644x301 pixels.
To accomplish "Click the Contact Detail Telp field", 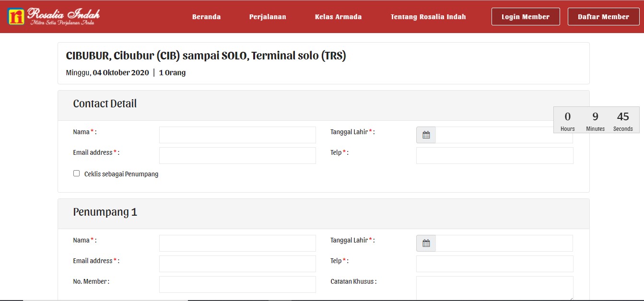I will point(494,156).
